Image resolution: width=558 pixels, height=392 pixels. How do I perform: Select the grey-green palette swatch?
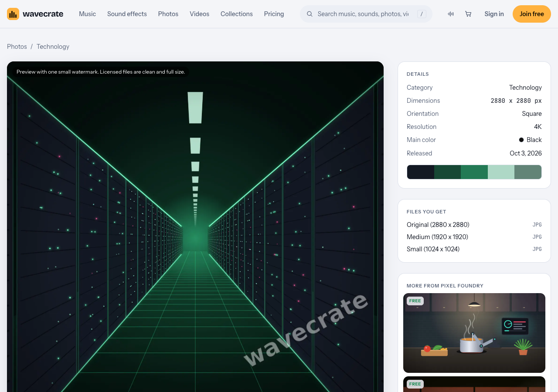pyautogui.click(x=528, y=172)
